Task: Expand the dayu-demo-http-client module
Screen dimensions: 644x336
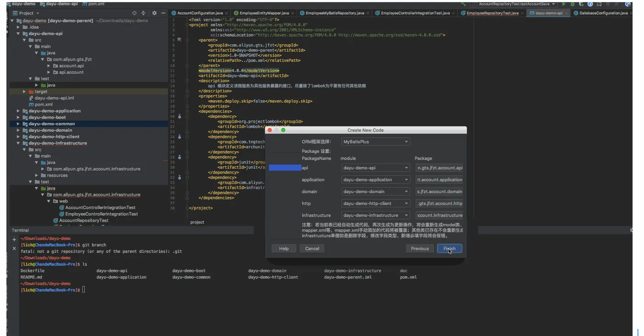Action: click(18, 137)
